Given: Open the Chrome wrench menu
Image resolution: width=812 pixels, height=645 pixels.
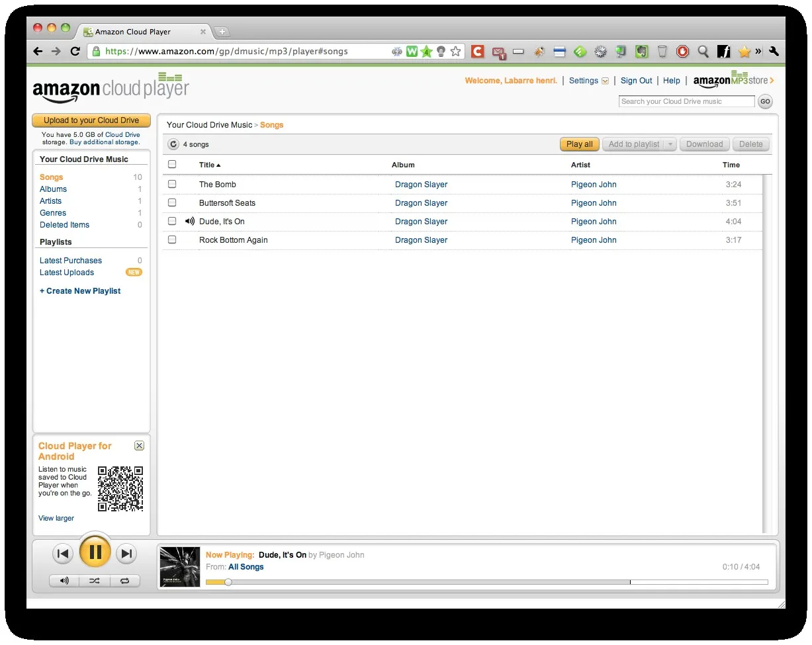Looking at the screenshot, I should point(774,51).
